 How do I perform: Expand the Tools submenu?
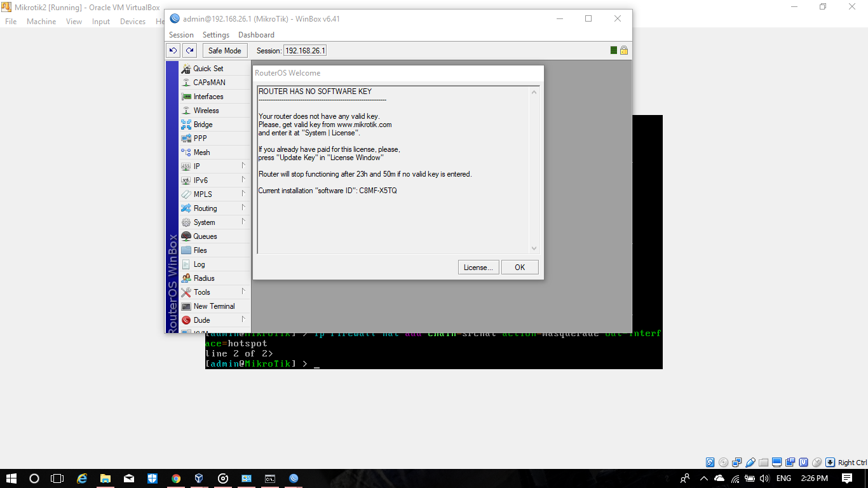[215, 292]
